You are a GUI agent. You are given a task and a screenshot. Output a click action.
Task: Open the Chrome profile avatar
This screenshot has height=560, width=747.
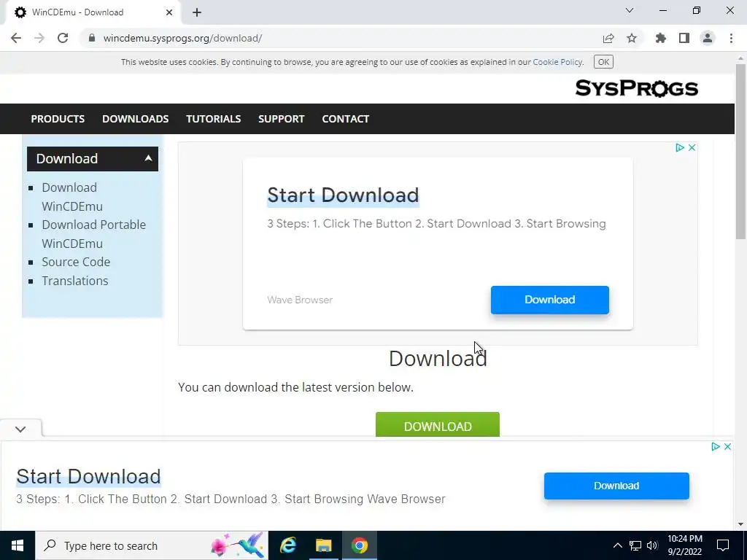(708, 38)
